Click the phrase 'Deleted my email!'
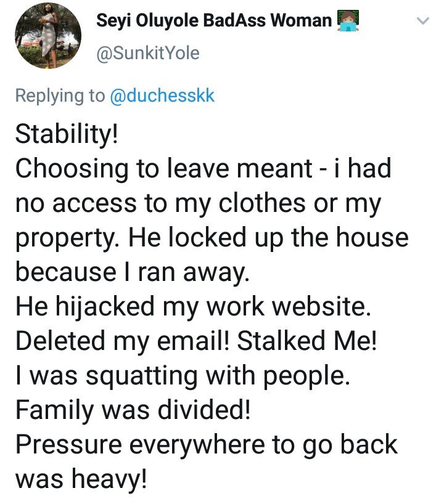This screenshot has height=504, width=444. [x=123, y=341]
